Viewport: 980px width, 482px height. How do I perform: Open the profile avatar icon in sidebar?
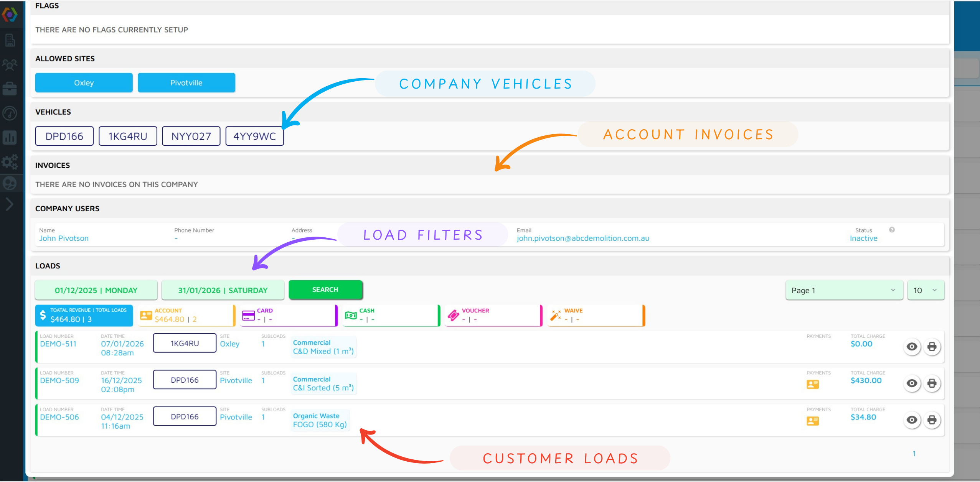click(x=10, y=183)
